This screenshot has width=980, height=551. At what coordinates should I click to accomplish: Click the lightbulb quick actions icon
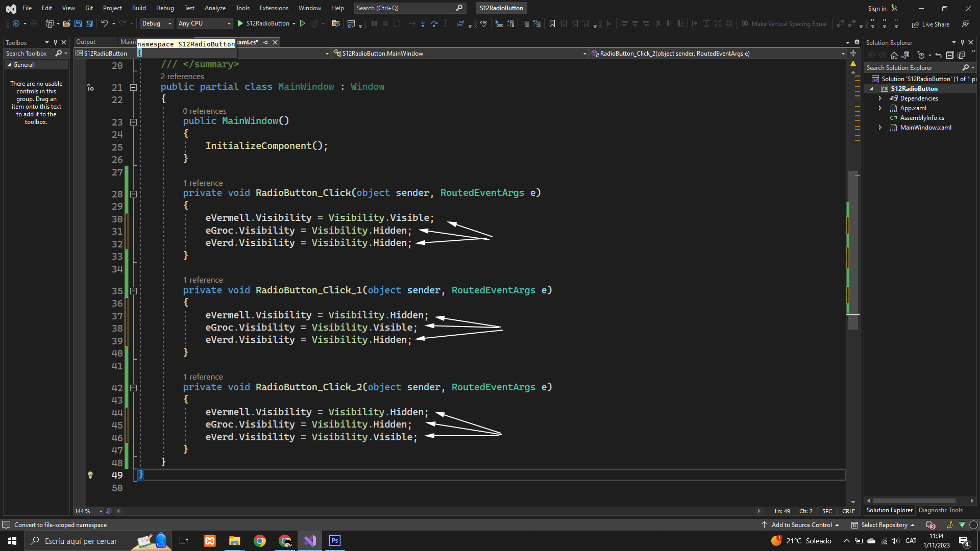[90, 475]
